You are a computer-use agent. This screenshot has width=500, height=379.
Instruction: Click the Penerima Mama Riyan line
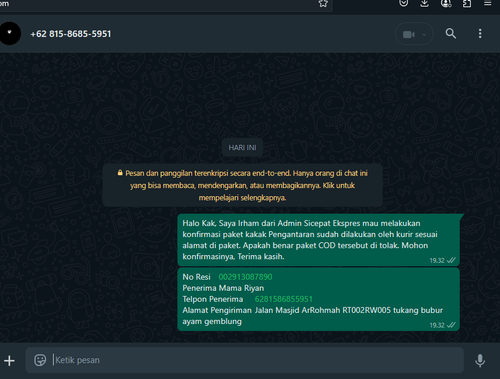tap(223, 288)
